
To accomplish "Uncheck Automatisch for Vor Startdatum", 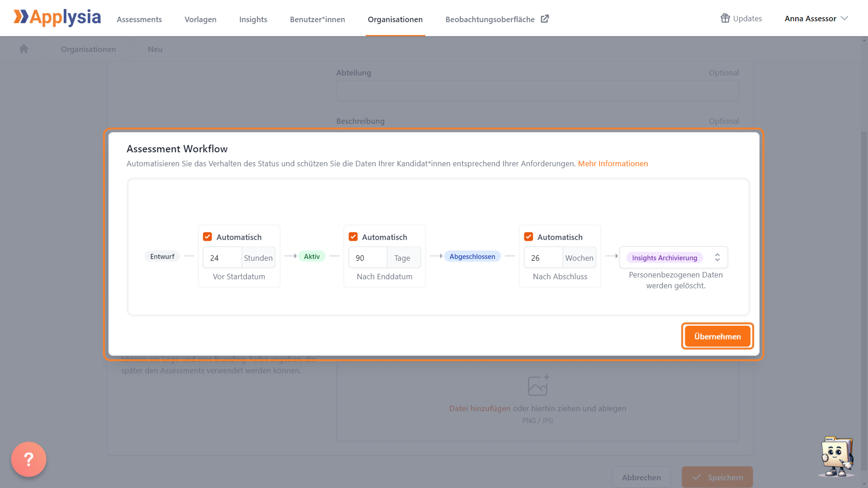I will tap(207, 237).
